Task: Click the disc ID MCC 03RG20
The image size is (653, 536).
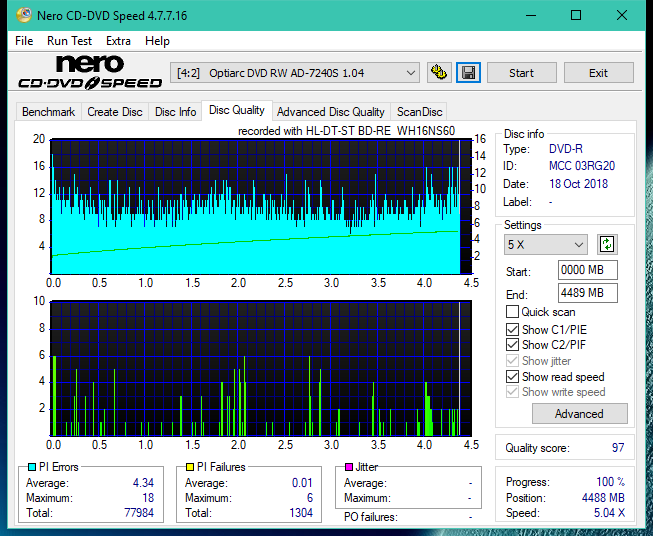Action: pyautogui.click(x=582, y=166)
